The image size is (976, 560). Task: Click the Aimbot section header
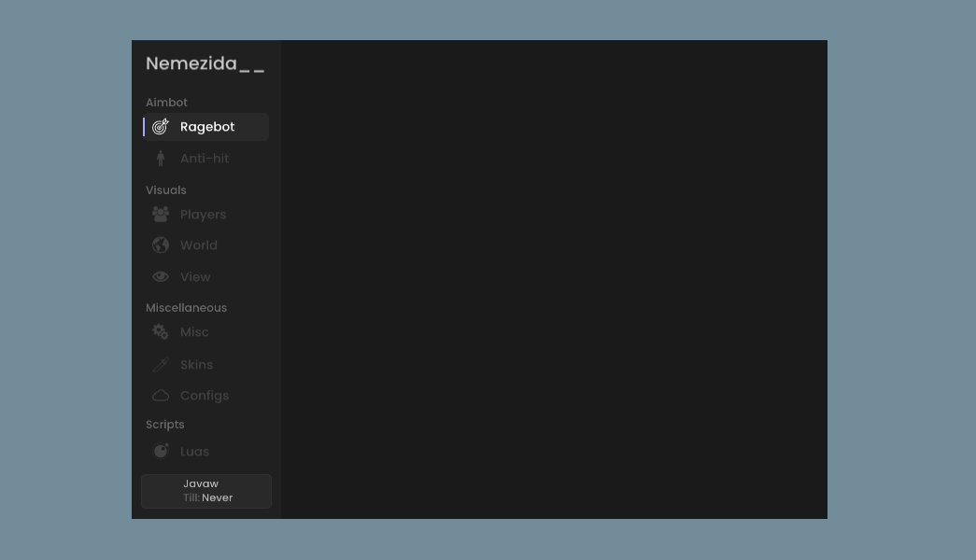click(166, 102)
